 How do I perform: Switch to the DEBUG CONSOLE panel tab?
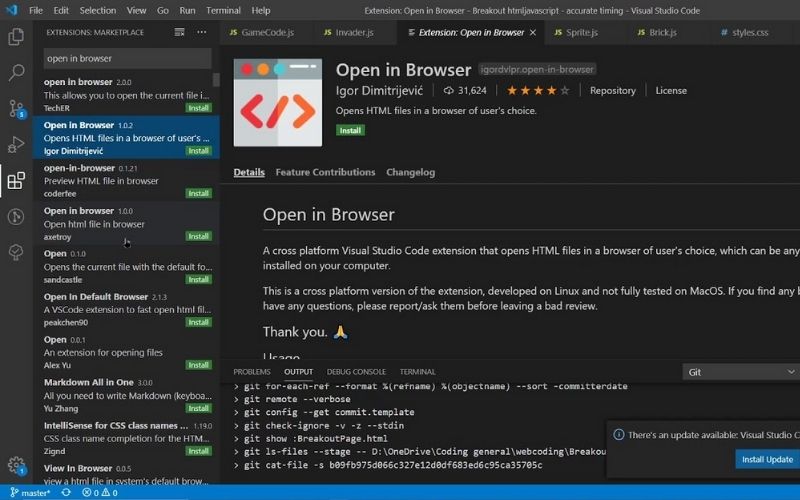point(356,372)
